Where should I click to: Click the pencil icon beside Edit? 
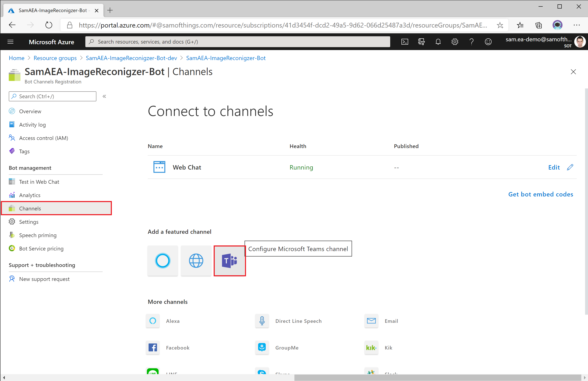[570, 167]
